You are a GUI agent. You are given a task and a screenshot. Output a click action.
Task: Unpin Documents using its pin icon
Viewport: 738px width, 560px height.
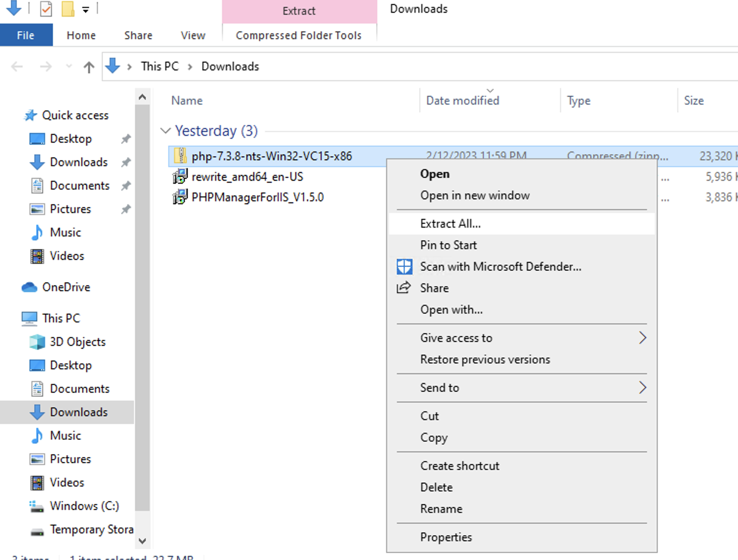[126, 186]
